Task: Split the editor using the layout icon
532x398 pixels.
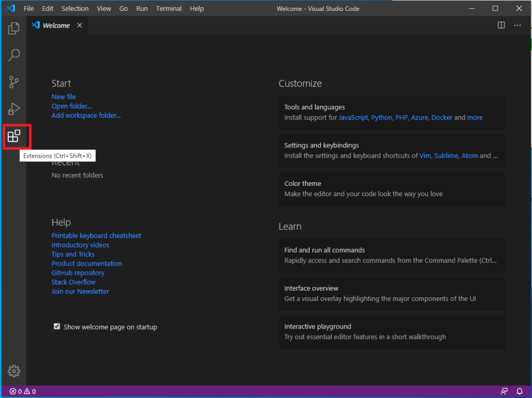Action: [x=500, y=25]
